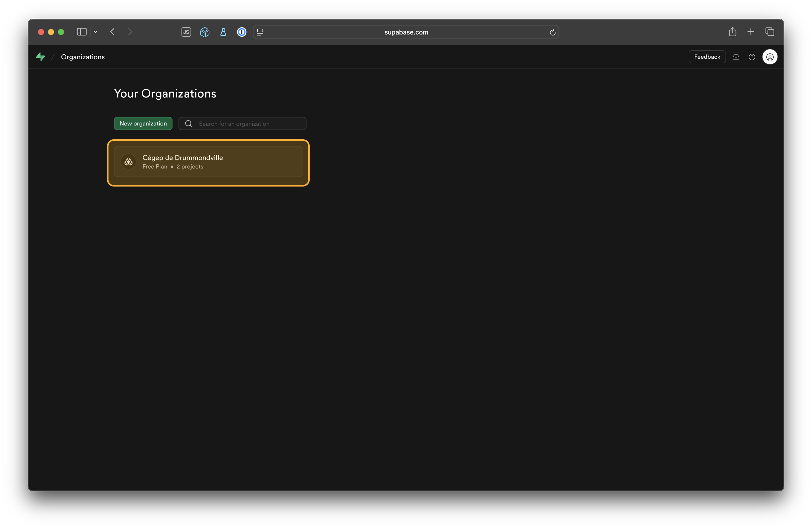Screen dimensions: 812x528
Task: Open the user account avatar menu
Action: coord(770,57)
